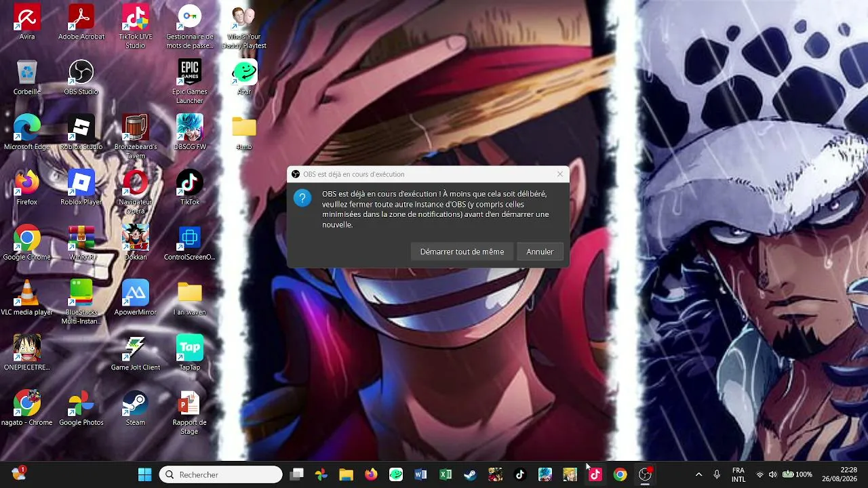The height and width of the screenshot is (488, 868).
Task: Select the ApowerMirror desktop icon
Action: tap(136, 298)
